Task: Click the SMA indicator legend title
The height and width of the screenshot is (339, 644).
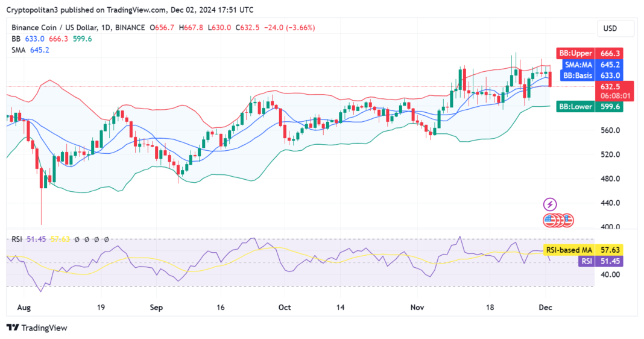Action: (x=19, y=49)
